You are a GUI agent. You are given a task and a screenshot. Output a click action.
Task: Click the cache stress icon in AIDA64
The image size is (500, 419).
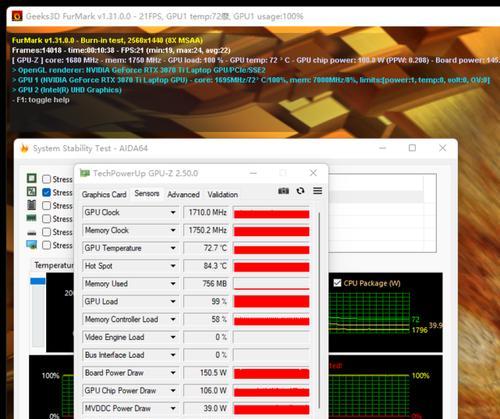tap(31, 205)
